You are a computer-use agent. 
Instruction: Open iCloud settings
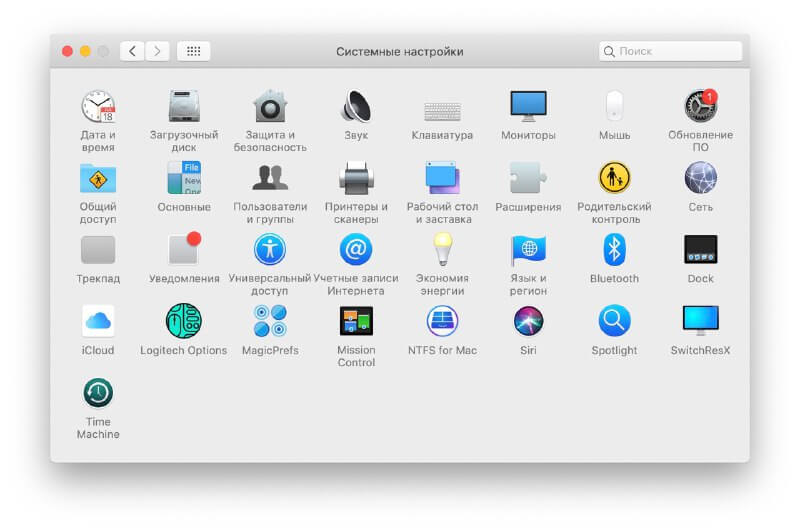coord(98,321)
